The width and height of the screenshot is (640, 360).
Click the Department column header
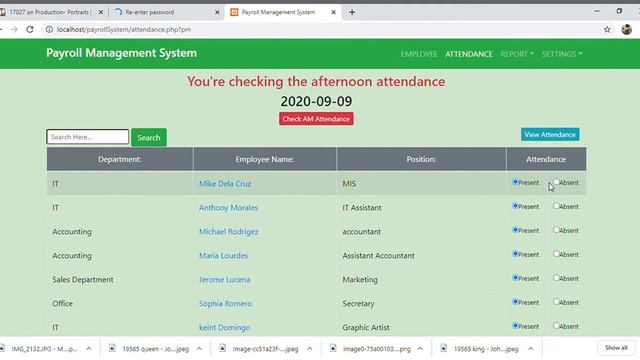tap(120, 159)
